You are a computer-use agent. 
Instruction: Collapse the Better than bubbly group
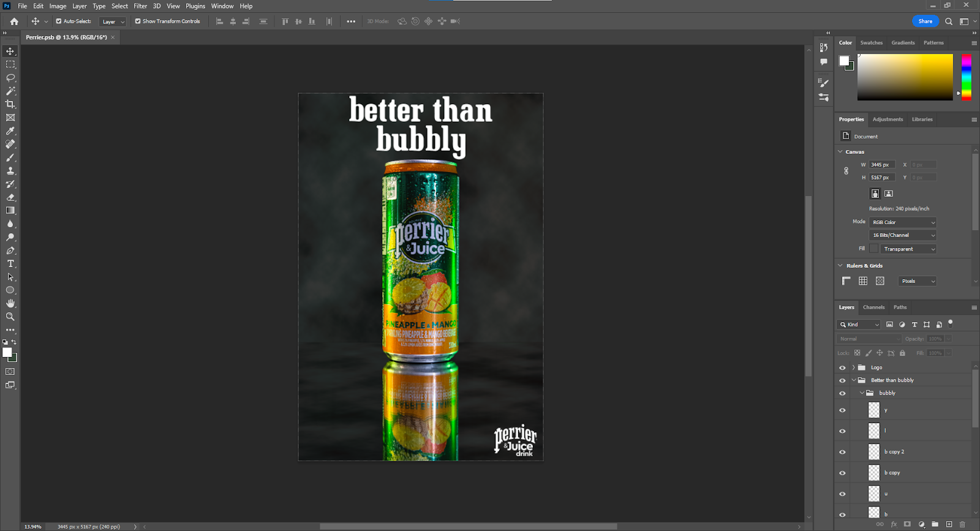(x=854, y=380)
